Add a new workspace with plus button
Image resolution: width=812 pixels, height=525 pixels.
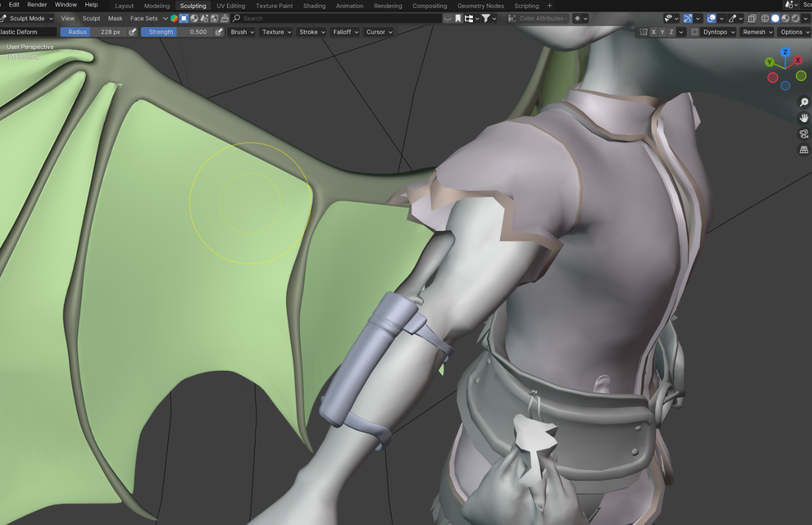549,5
